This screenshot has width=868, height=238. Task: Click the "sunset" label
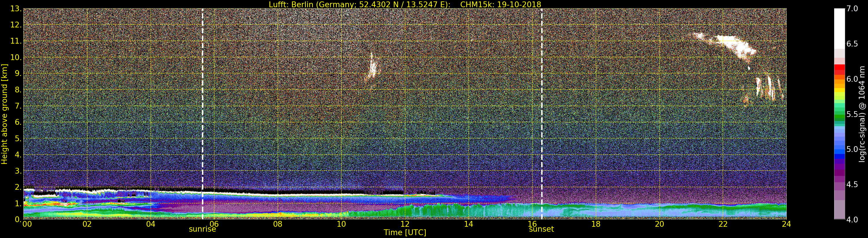tap(541, 229)
